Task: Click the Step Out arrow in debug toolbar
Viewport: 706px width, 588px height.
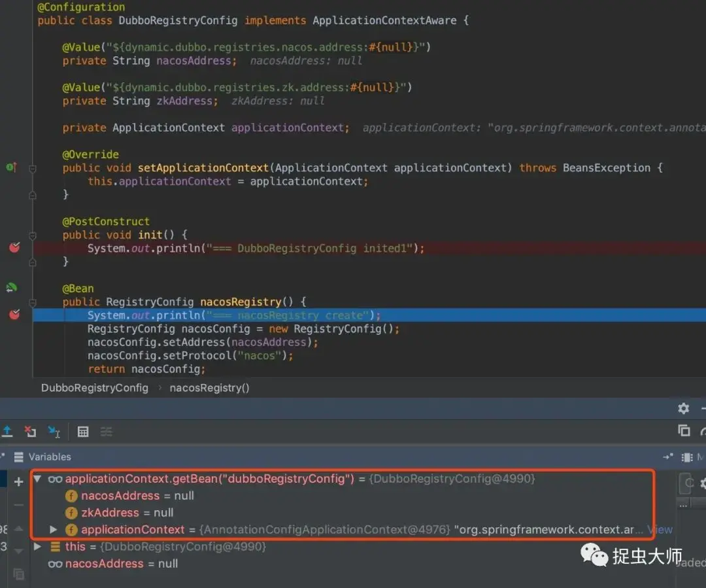Action: pyautogui.click(x=7, y=432)
